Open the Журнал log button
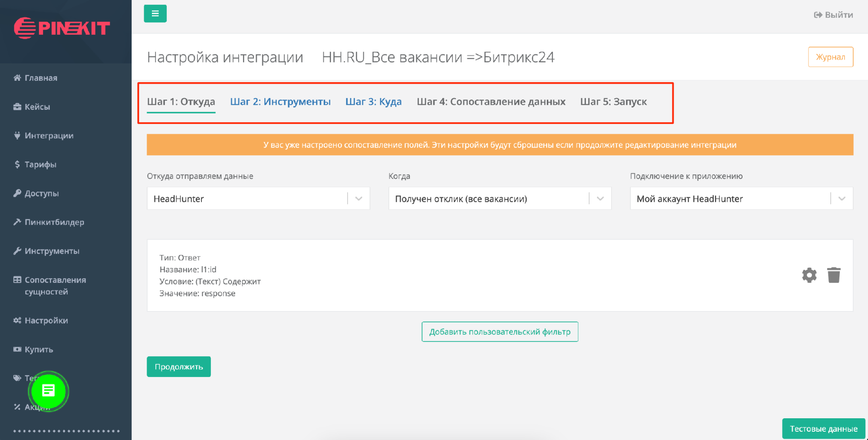This screenshot has width=868, height=440. (830, 57)
